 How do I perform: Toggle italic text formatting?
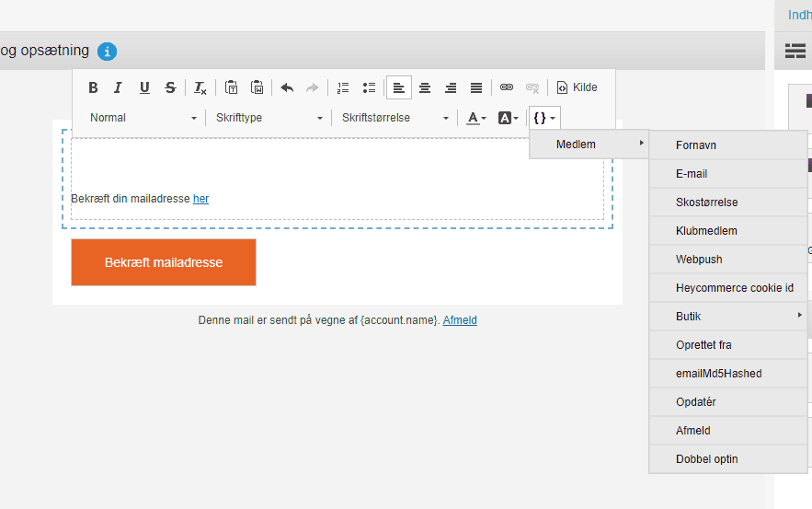click(118, 88)
